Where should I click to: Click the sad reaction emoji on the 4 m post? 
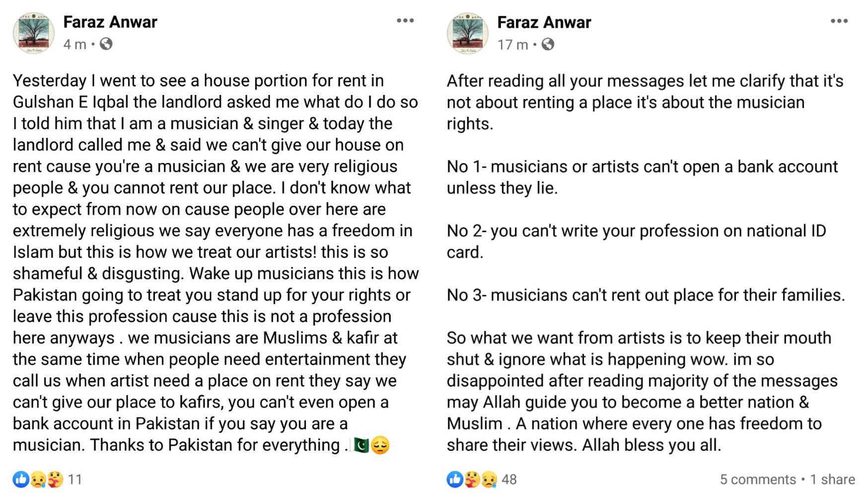(x=38, y=480)
